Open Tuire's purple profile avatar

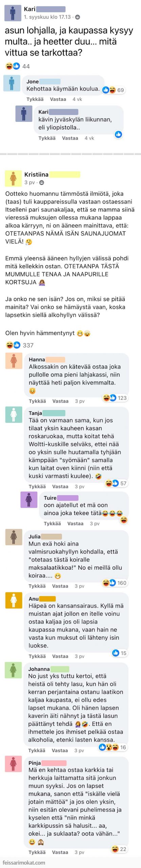(29, 499)
